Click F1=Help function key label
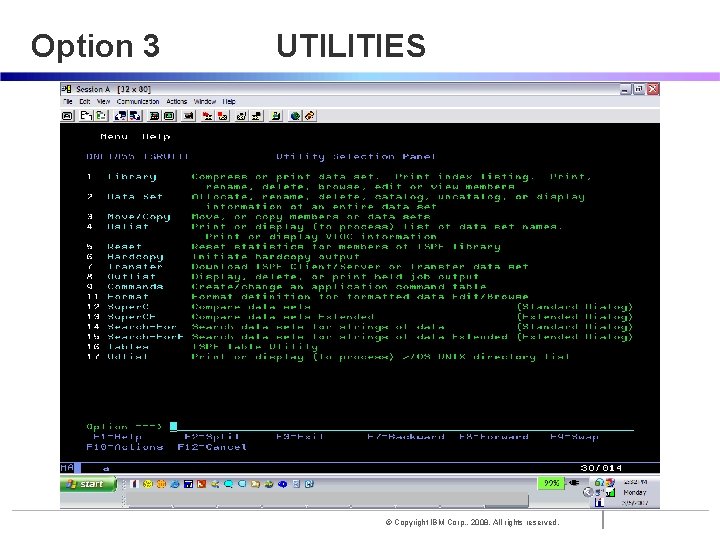Screen dimensions: 720x540 (118, 437)
